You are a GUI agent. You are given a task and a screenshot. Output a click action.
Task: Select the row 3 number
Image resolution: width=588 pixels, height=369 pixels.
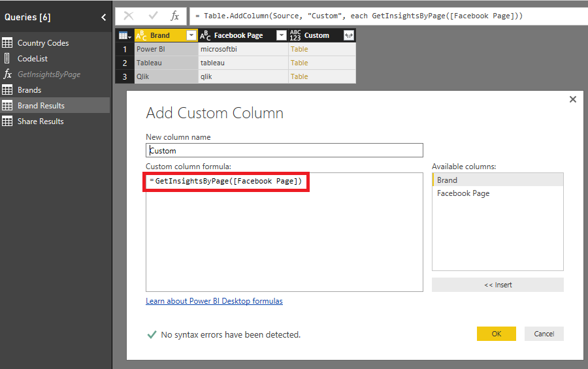coord(125,76)
